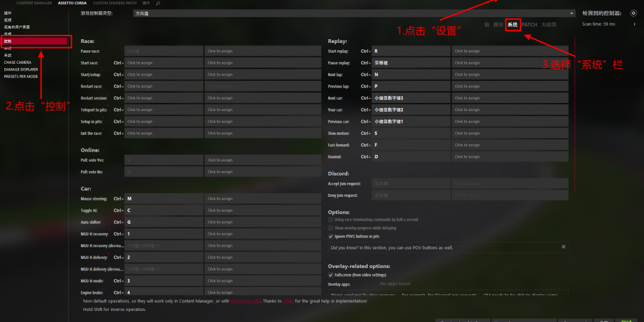644x322 pixels.
Task: Open DAMAGE DISPLAYER in the left sidebar
Action: 21,69
